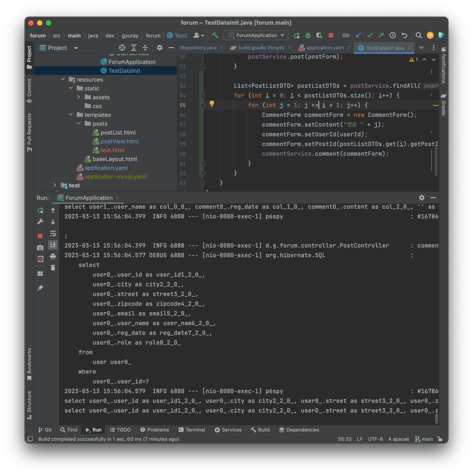The image size is (473, 476).
Task: Open ForumApplication run configuration dropdown
Action: 256,36
